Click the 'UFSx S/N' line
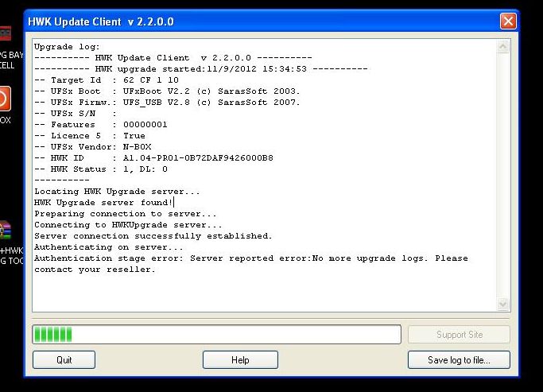 [76, 113]
